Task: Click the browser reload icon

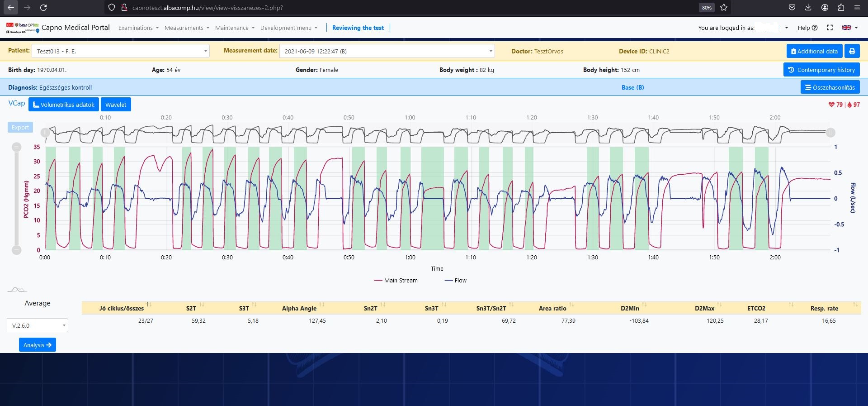Action: point(43,8)
